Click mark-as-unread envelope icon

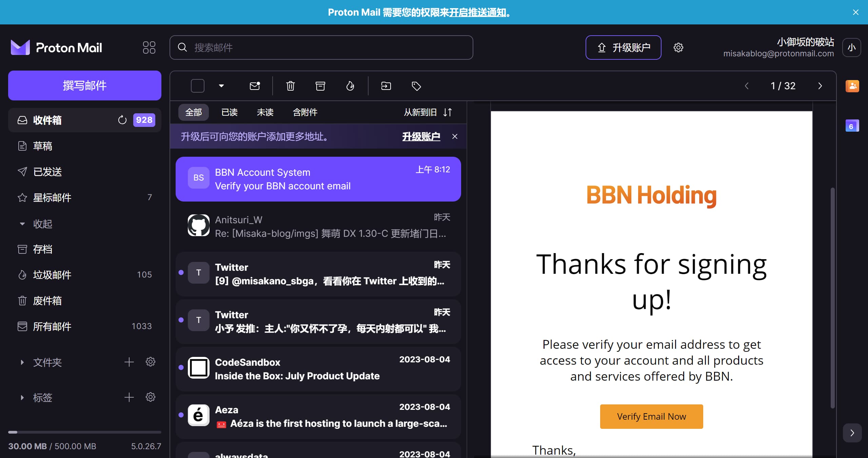(x=255, y=86)
